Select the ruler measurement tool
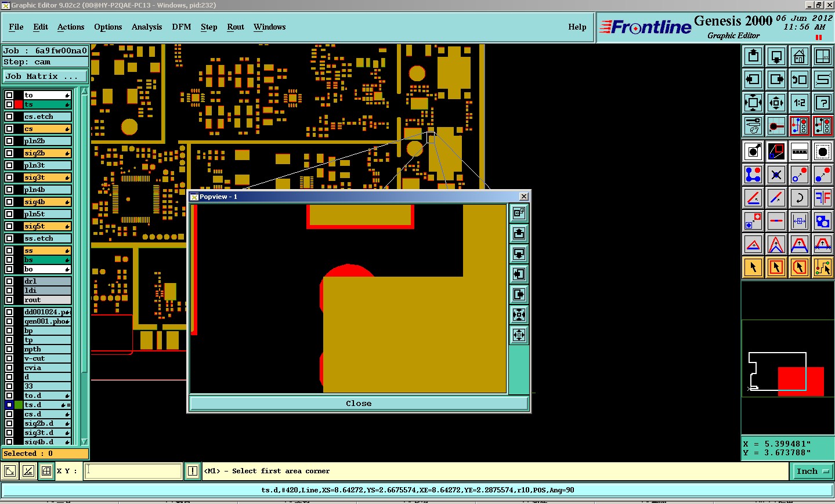The image size is (835, 504). click(x=799, y=151)
